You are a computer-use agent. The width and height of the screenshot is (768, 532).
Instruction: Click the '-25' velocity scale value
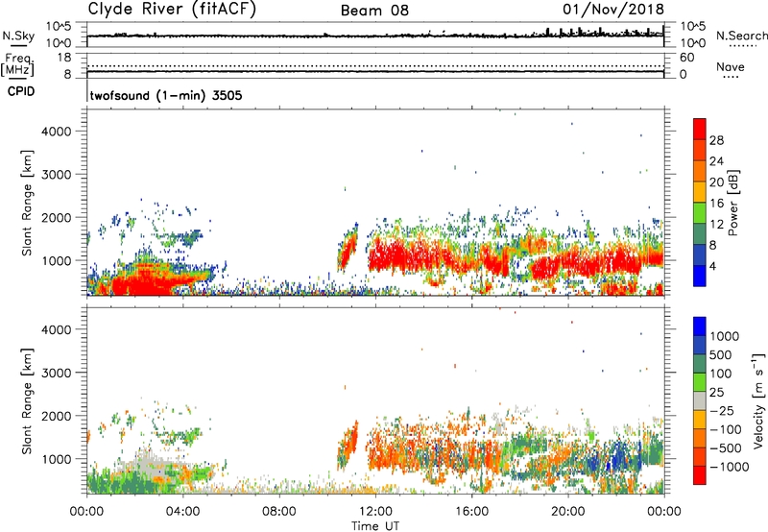pos(723,411)
